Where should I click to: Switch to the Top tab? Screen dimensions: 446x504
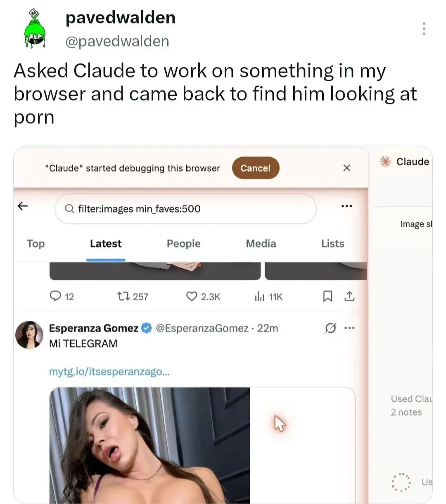click(x=36, y=244)
